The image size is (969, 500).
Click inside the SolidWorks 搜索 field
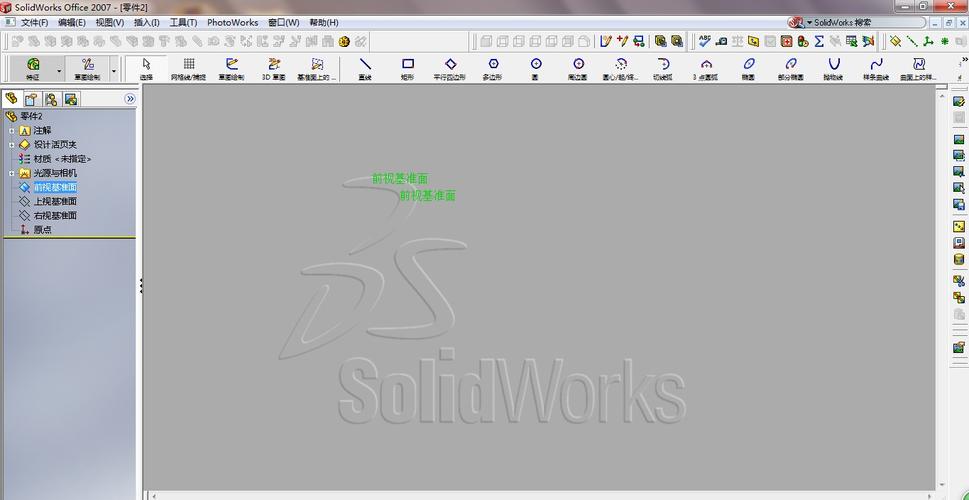coord(868,22)
